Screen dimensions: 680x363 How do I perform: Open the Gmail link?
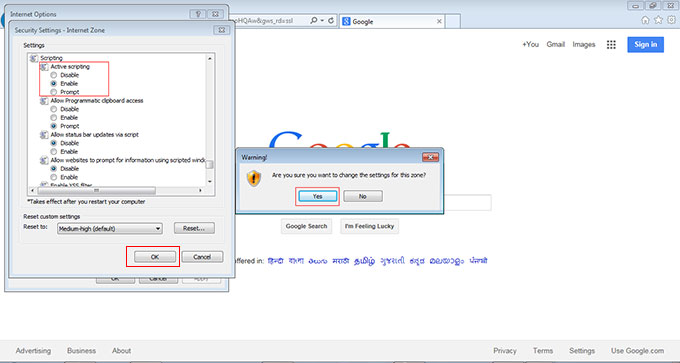point(556,45)
